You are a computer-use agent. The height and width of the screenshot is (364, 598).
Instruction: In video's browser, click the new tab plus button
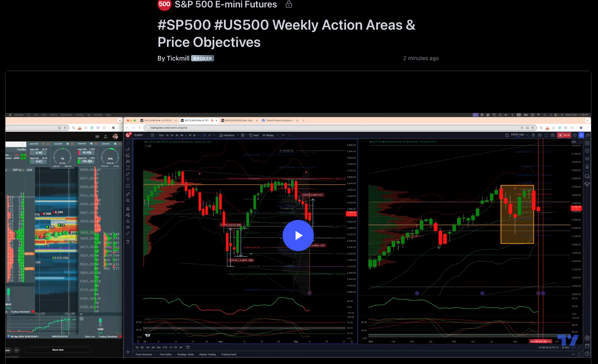coord(303,120)
